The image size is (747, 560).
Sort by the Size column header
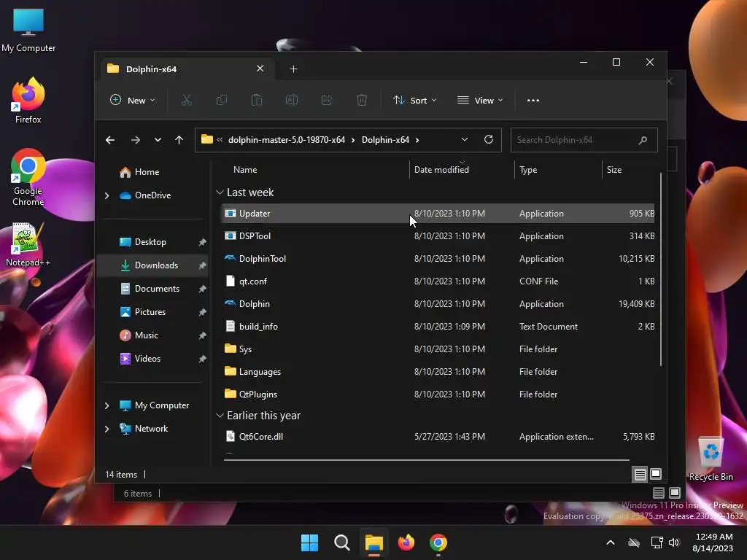coord(630,170)
